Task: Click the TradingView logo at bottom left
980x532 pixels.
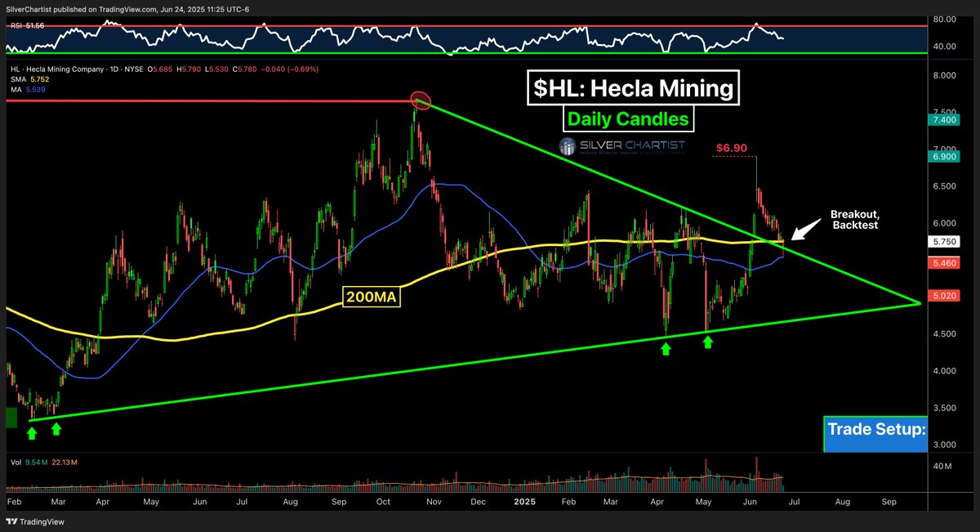Action: pos(35,521)
